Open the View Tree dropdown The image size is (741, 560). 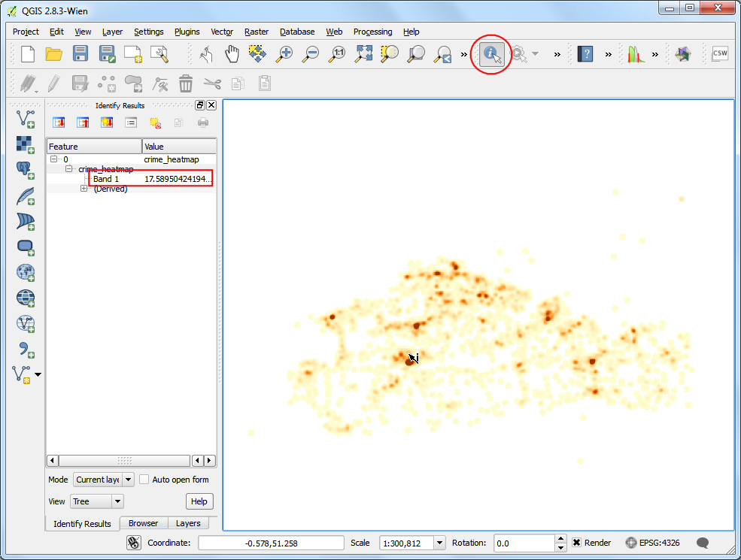click(97, 501)
